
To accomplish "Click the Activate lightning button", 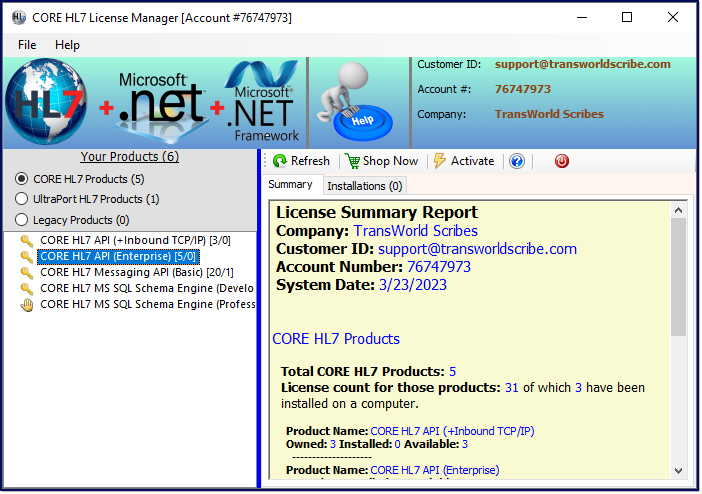I will click(x=464, y=161).
